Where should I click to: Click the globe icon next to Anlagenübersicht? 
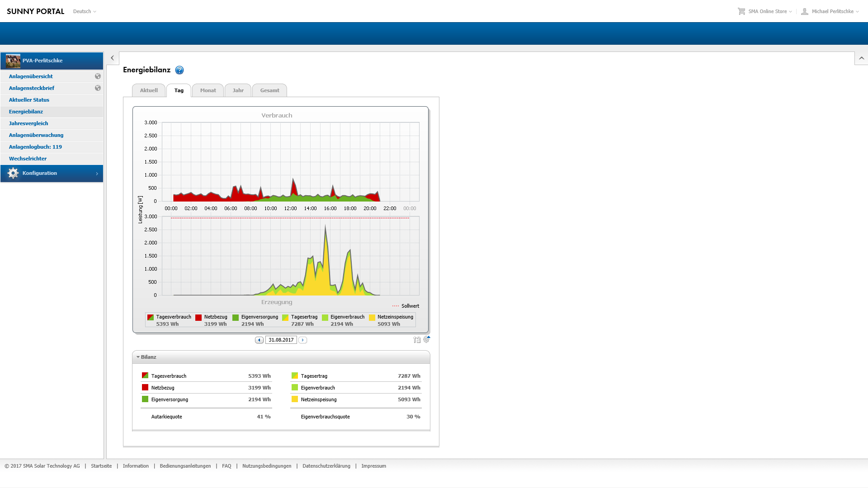(x=98, y=76)
